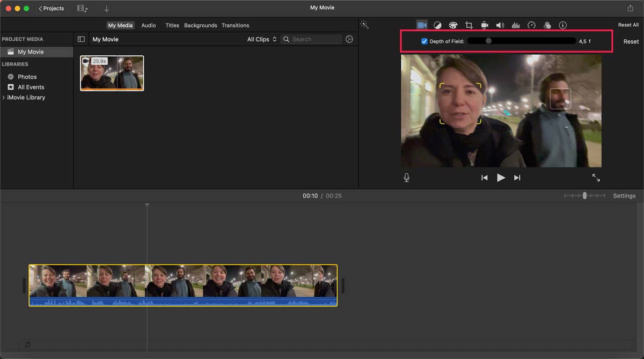This screenshot has width=644, height=359.
Task: Open the clip information inspector
Action: [x=562, y=25]
